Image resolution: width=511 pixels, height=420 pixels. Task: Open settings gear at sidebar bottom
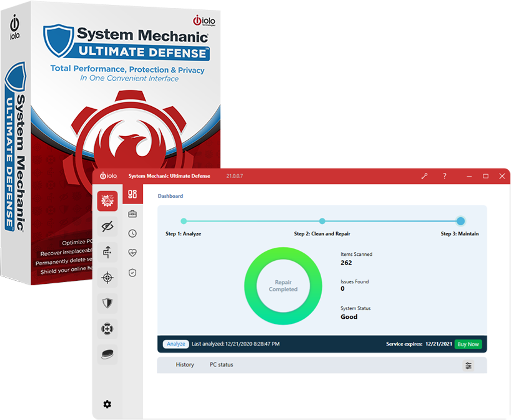pos(107,404)
